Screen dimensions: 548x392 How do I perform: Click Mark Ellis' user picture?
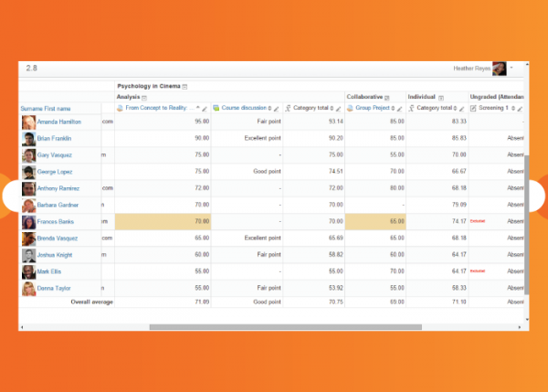click(29, 271)
